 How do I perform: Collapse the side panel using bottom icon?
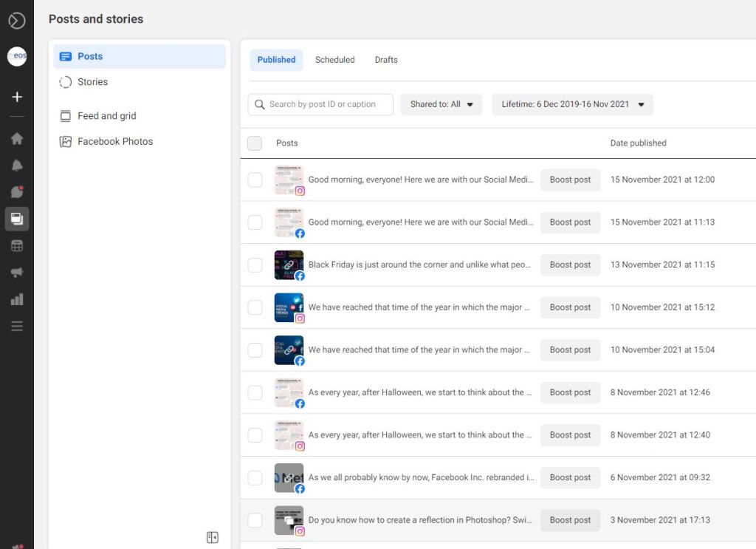213,537
